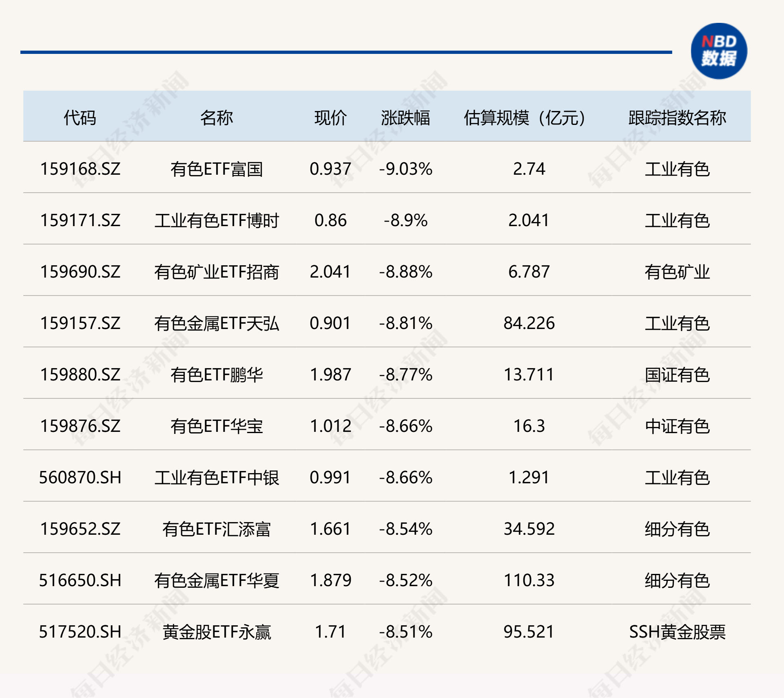
Task: Click the index name 国证有色
Action: coord(677,375)
